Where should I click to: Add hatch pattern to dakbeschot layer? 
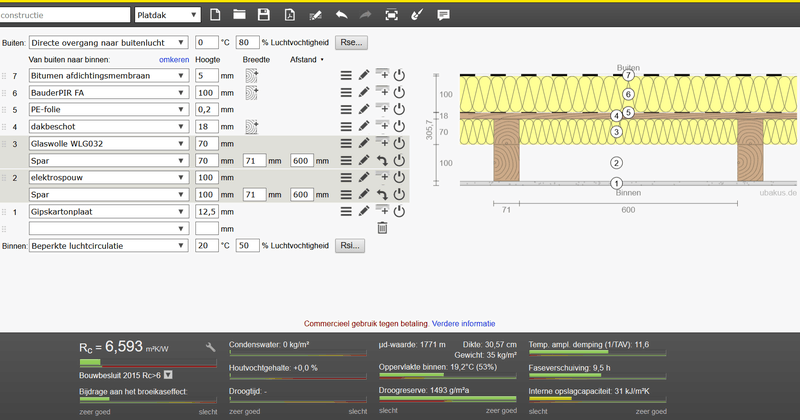[252, 127]
